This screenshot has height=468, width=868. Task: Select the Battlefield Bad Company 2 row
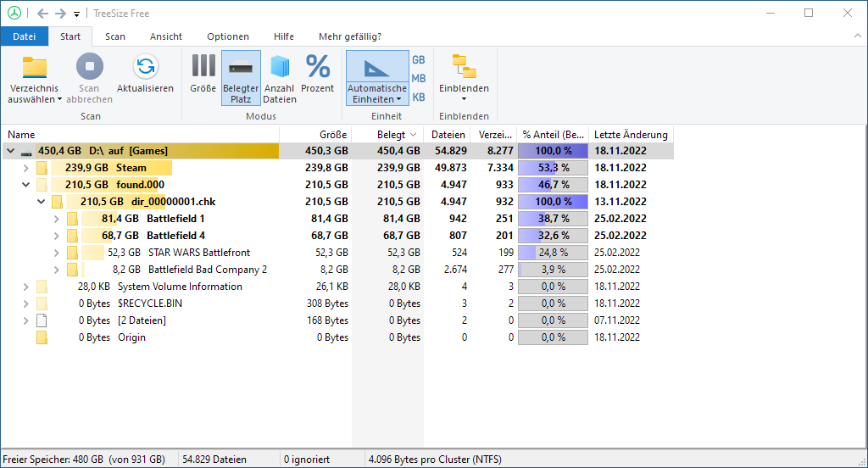(x=337, y=270)
